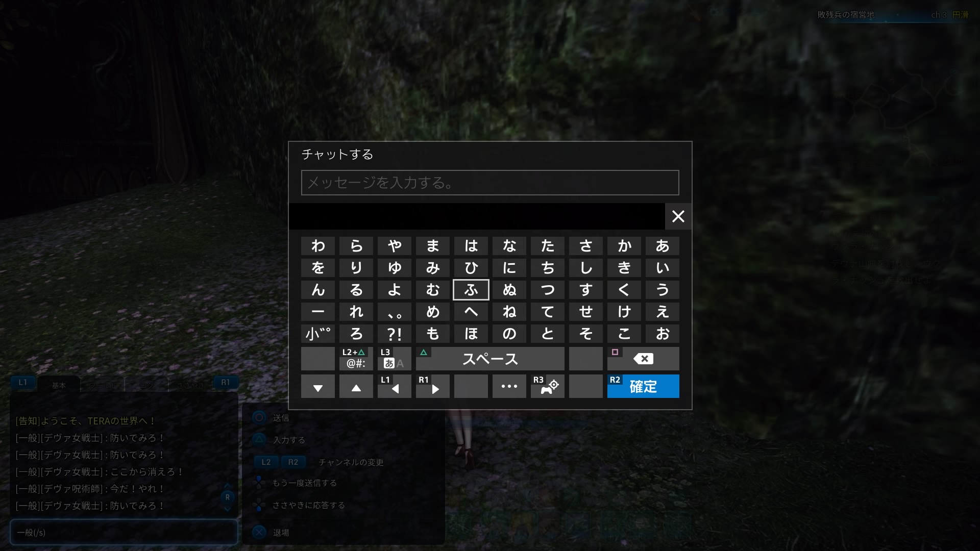Click the R chat scroll indicator
This screenshot has width=980, height=551.
[x=228, y=497]
